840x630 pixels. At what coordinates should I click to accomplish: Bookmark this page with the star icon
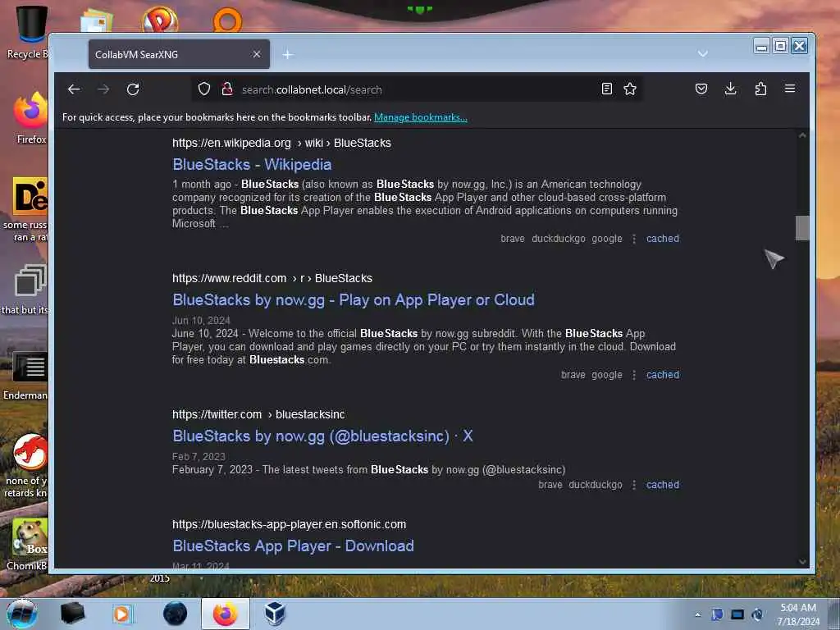(x=630, y=89)
